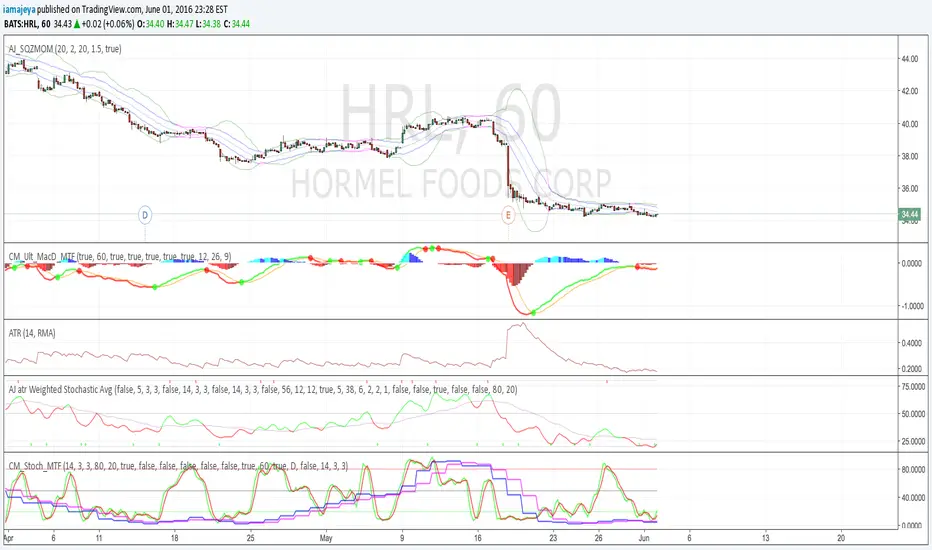Click the 80.0000 Stoch MTF axis label
This screenshot has width=932, height=550.
pos(914,469)
